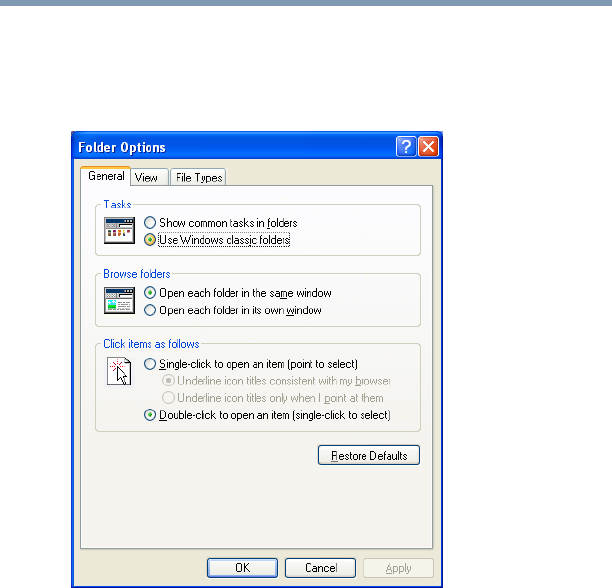Select Show common tasks in folders
Screen dimensions: 612x588
click(221, 223)
